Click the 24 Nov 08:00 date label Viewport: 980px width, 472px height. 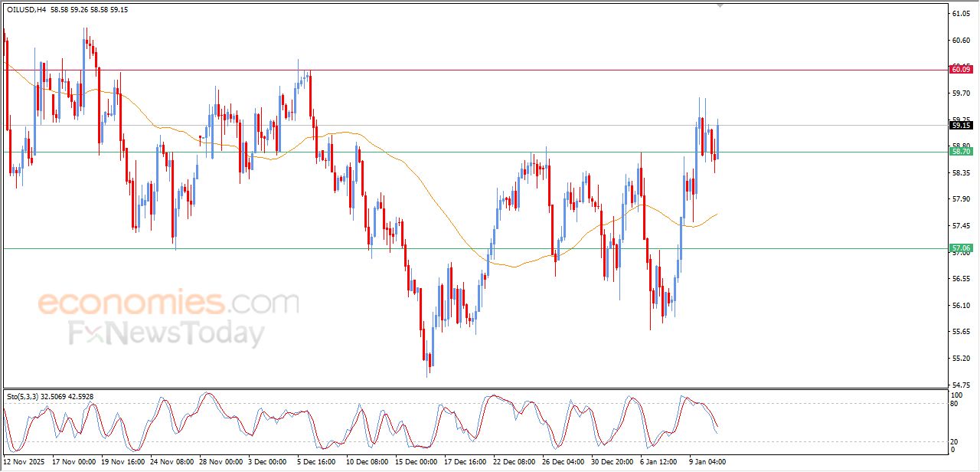pos(172,462)
